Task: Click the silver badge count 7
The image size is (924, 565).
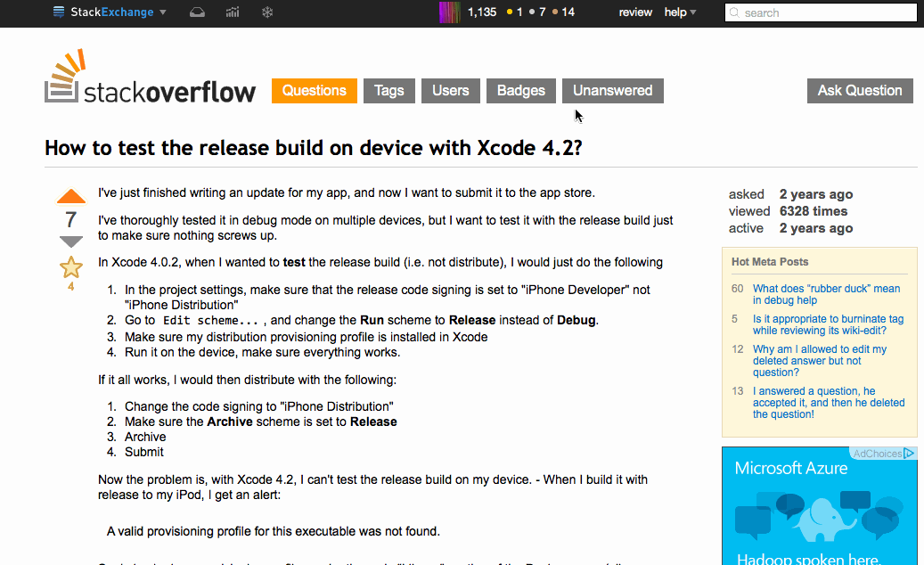Action: click(x=537, y=12)
